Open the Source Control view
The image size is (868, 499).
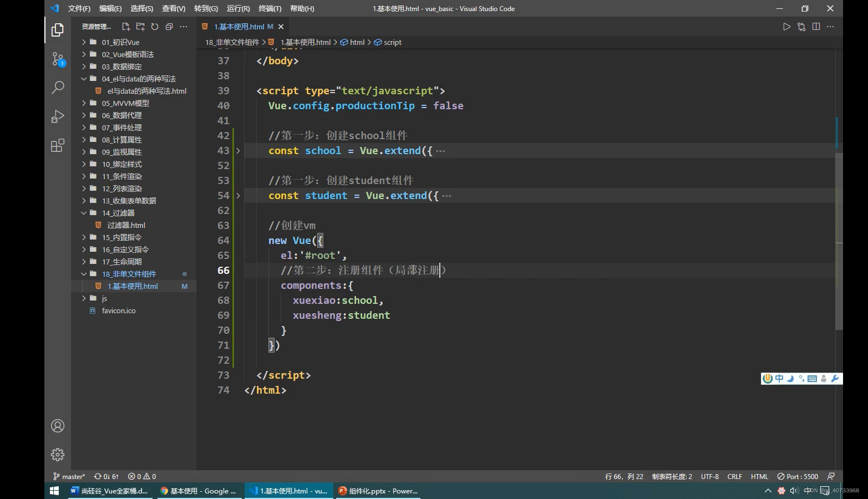(x=58, y=59)
